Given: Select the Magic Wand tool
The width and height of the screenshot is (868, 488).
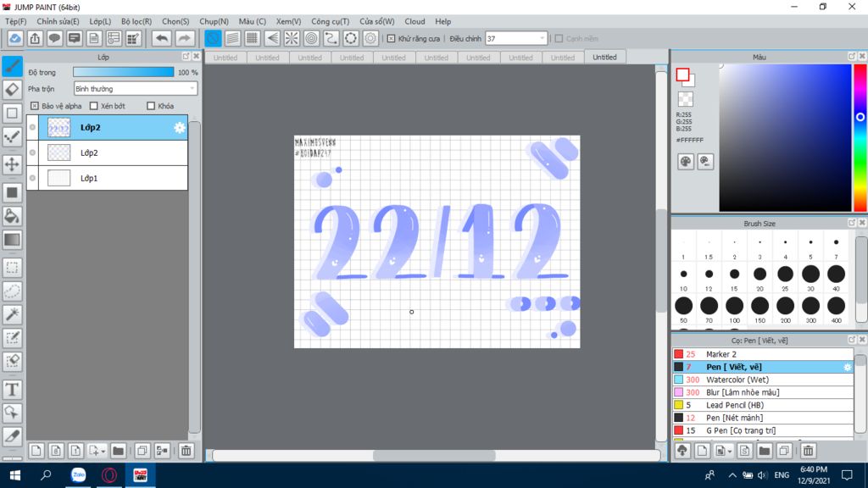Looking at the screenshot, I should coord(12,314).
